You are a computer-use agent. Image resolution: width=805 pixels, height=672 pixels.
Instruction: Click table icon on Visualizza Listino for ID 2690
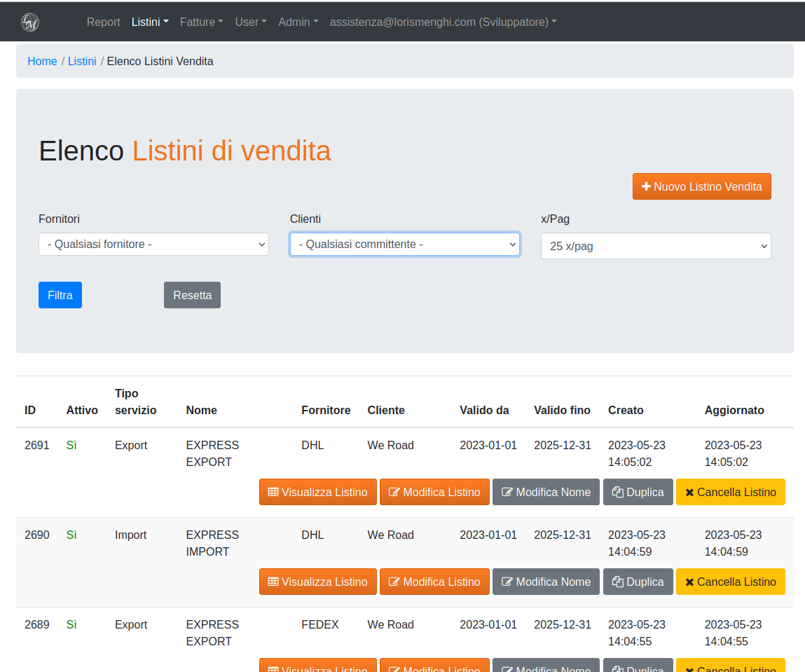[273, 582]
